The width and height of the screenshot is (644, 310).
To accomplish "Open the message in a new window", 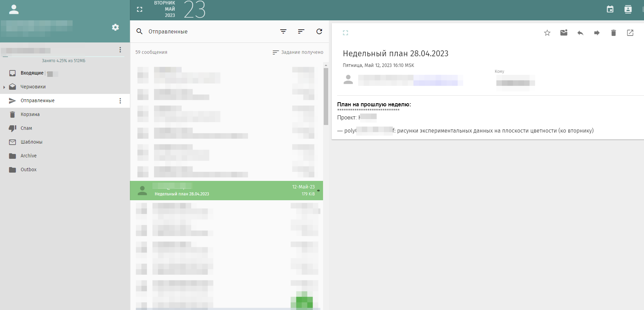I will pyautogui.click(x=630, y=33).
